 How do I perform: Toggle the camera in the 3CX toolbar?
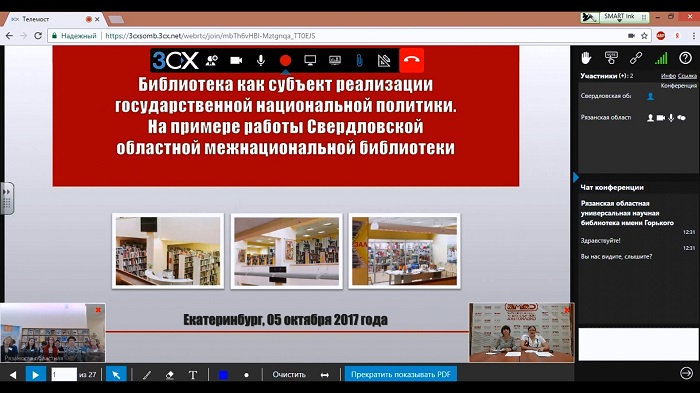coord(236,60)
